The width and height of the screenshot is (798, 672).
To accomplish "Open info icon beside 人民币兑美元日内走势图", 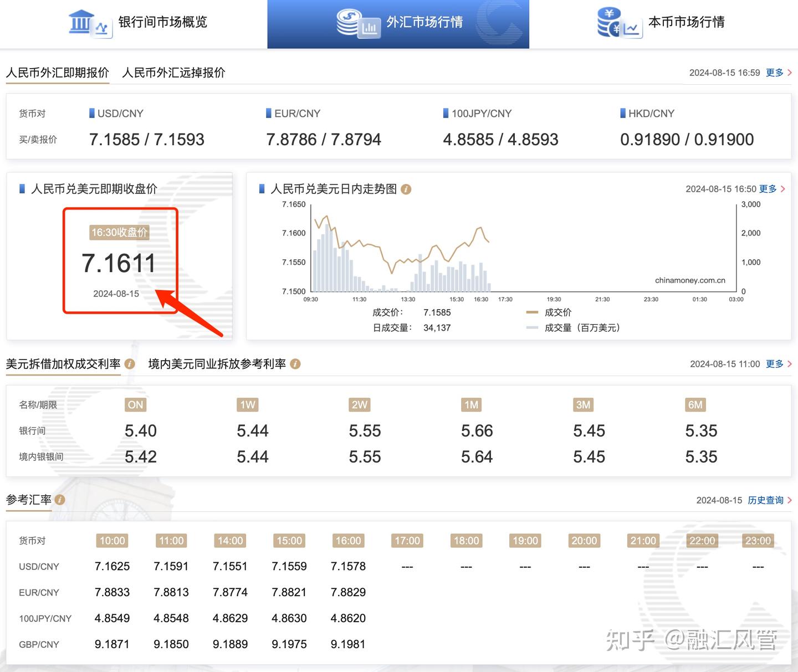I will coord(406,189).
